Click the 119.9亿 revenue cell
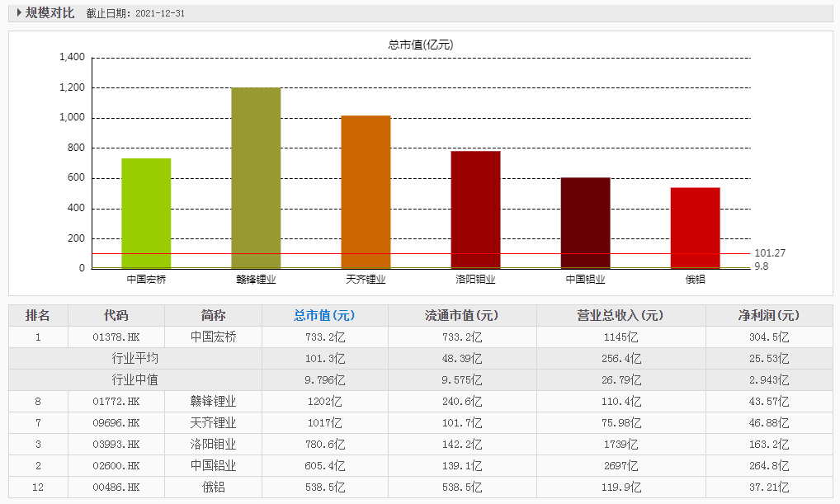 pyautogui.click(x=621, y=487)
